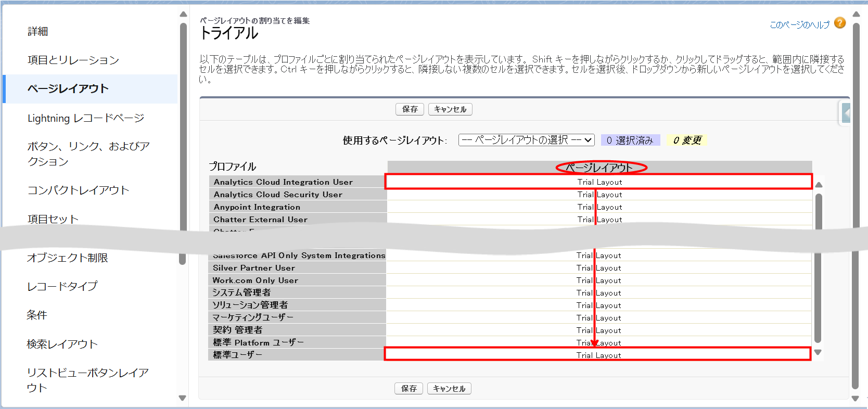Open the このページのヘルプ link

pyautogui.click(x=799, y=24)
